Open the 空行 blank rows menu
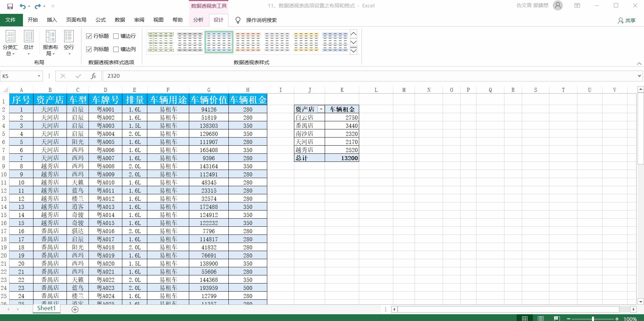 coord(69,43)
